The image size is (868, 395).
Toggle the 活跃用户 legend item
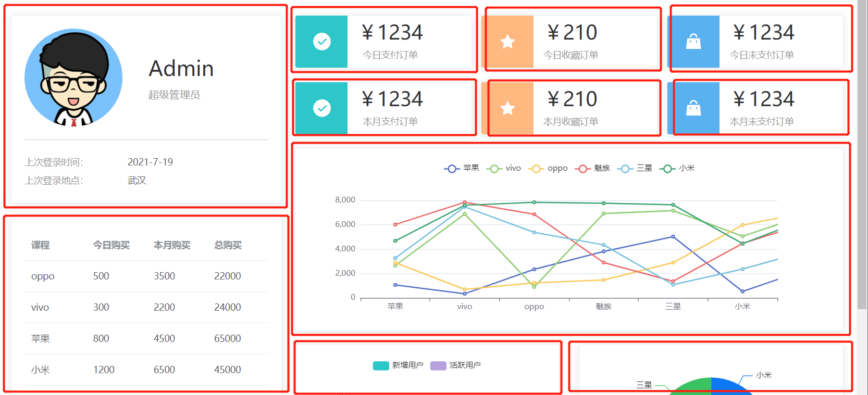(455, 365)
